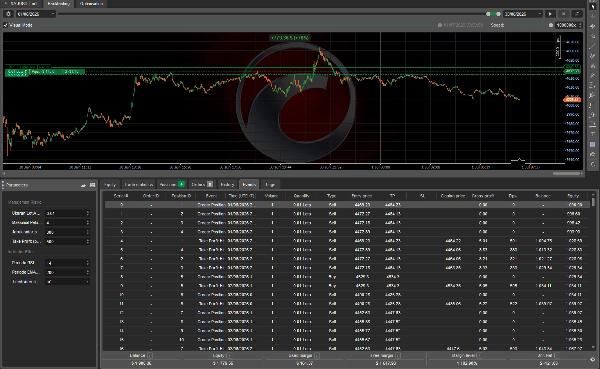
Task: Select the crosshair tool in right toolbar
Action: pos(593,16)
